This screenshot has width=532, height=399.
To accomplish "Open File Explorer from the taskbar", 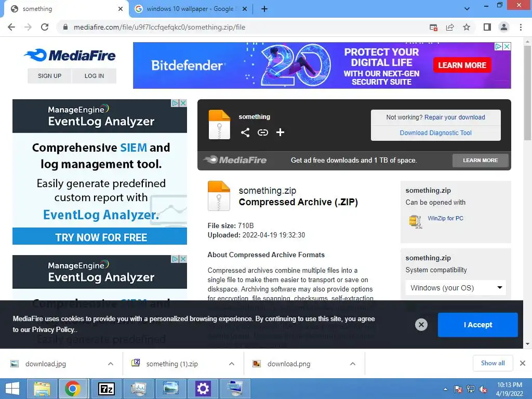I will [42, 389].
